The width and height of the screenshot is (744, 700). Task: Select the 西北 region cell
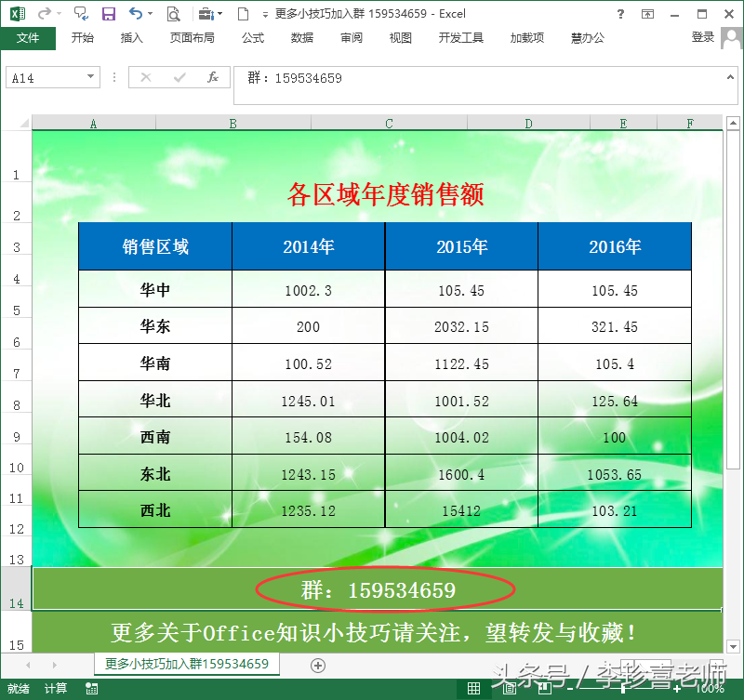click(x=155, y=509)
